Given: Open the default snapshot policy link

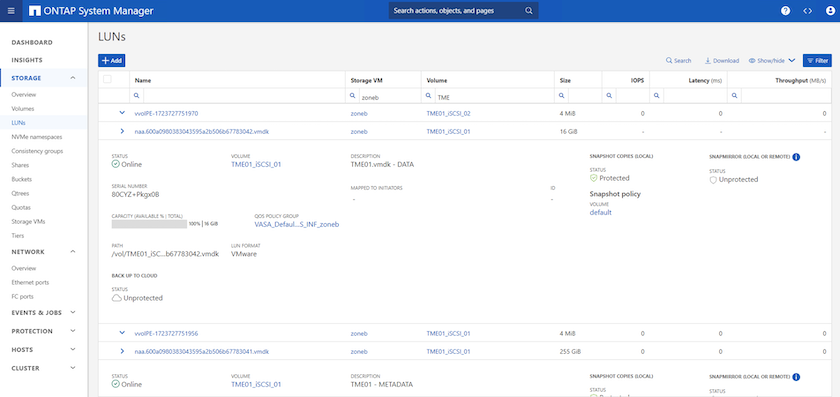Looking at the screenshot, I should 601,212.
